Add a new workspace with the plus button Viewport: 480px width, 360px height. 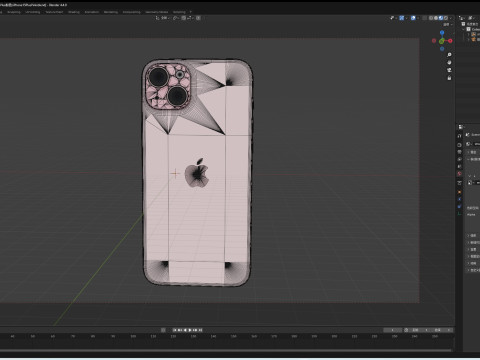tap(191, 12)
